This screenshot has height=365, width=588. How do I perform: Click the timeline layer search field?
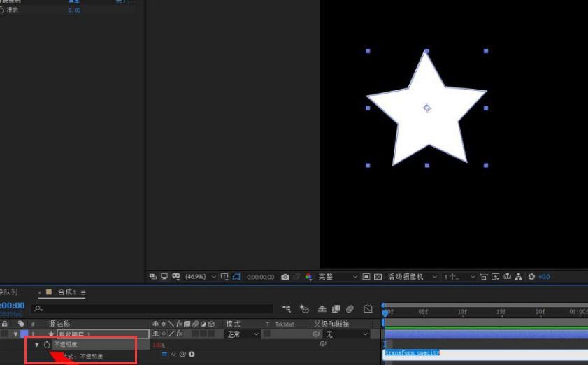154,308
